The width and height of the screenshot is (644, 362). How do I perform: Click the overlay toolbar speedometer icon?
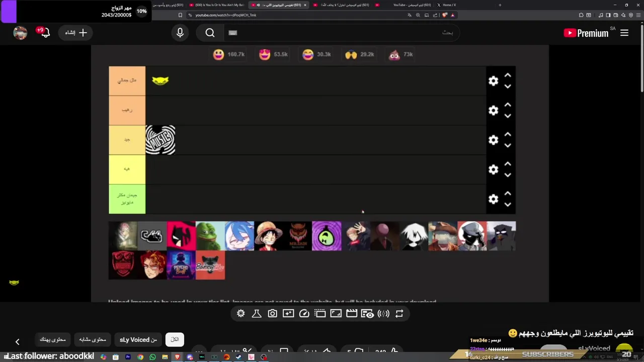tap(304, 314)
